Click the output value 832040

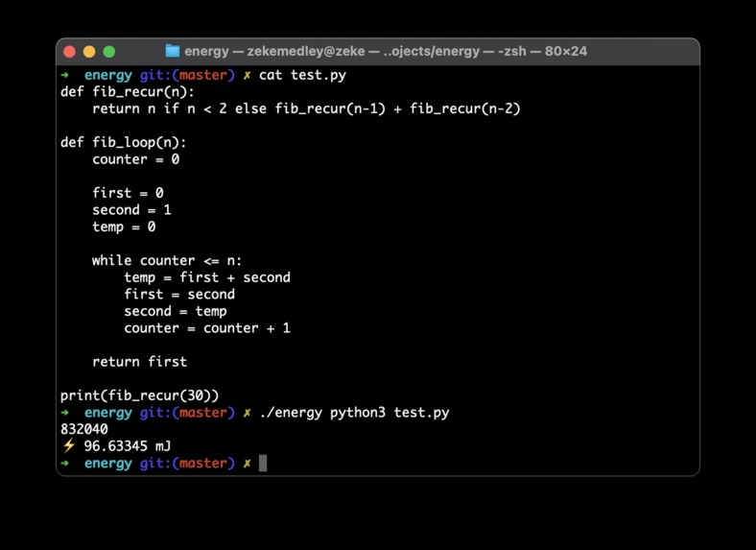point(84,429)
